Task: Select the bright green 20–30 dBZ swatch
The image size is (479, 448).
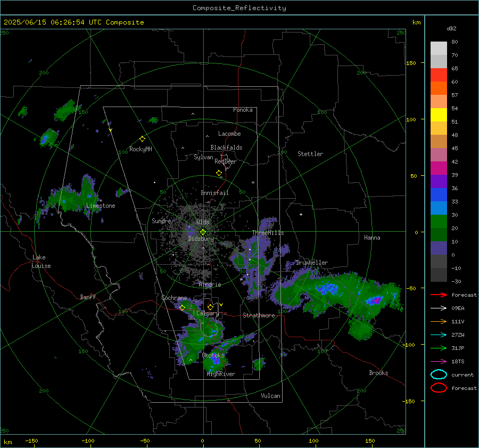Action: (x=439, y=222)
